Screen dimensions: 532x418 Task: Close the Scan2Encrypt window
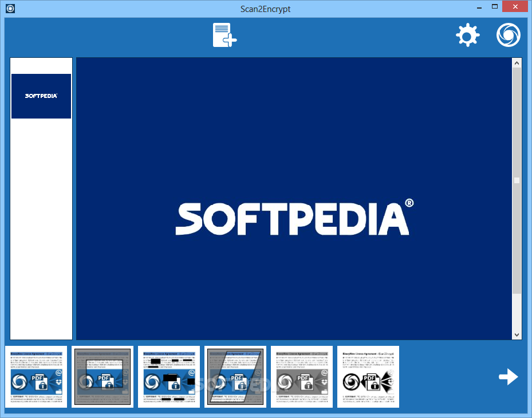tap(515, 6)
